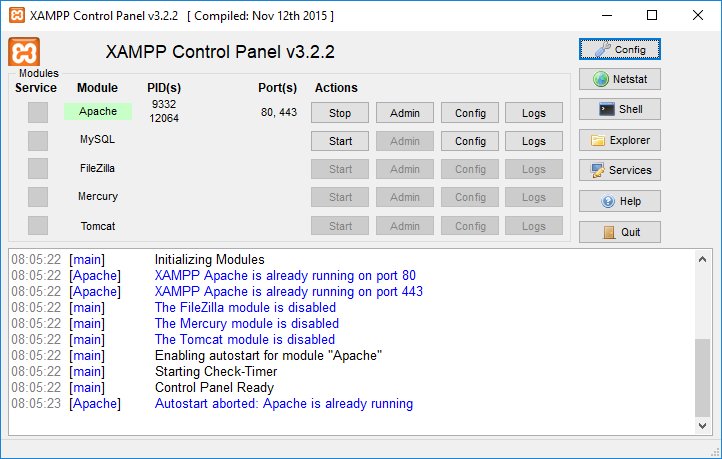Close the XAMPP Control Panel window
Viewport: 722px width, 459px height.
coord(698,15)
